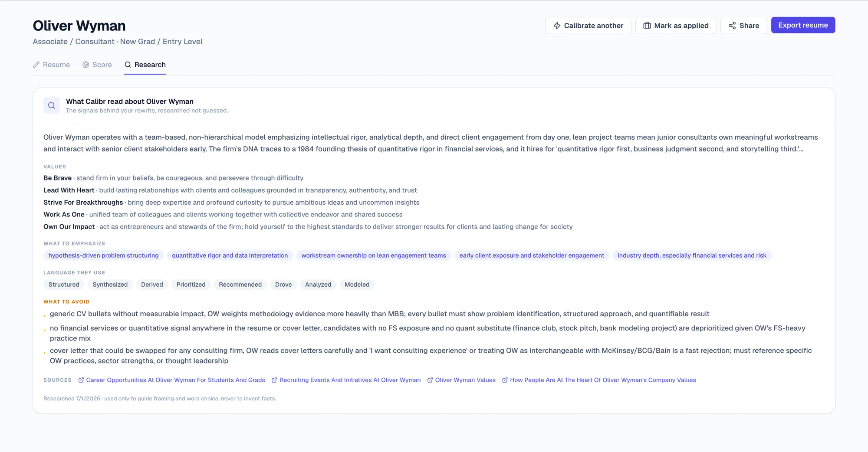Image resolution: width=868 pixels, height=452 pixels.
Task: Click the search icon in the Calibr card header
Action: pos(52,105)
